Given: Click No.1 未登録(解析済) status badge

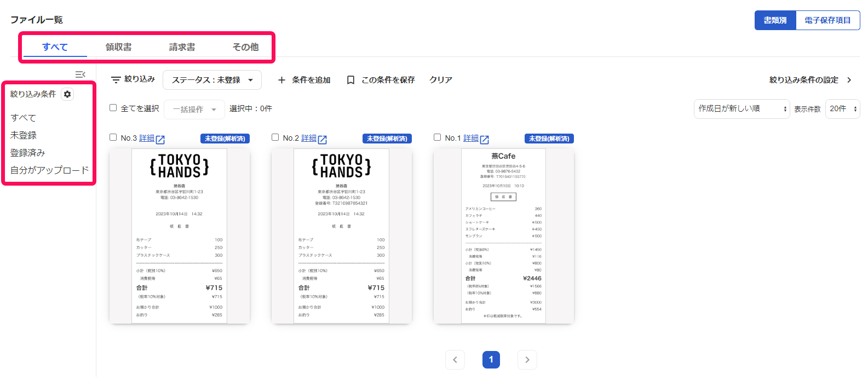Looking at the screenshot, I should tap(549, 139).
